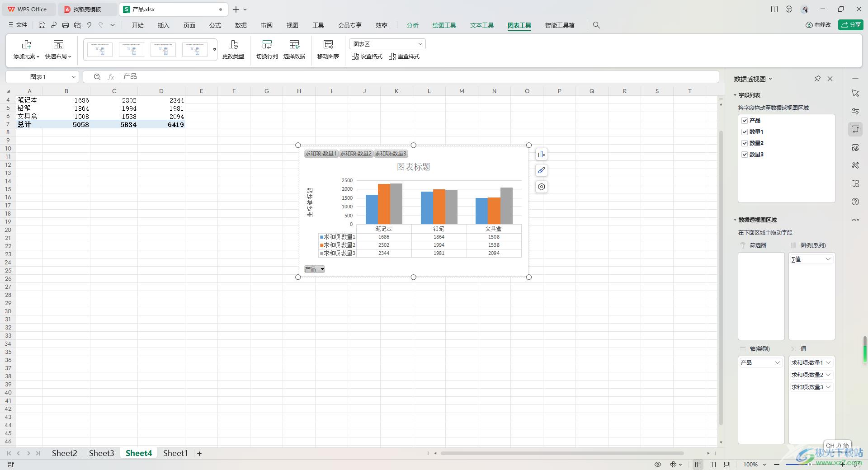The width and height of the screenshot is (868, 470).
Task: Click Change Chart Type icon
Action: tap(233, 50)
